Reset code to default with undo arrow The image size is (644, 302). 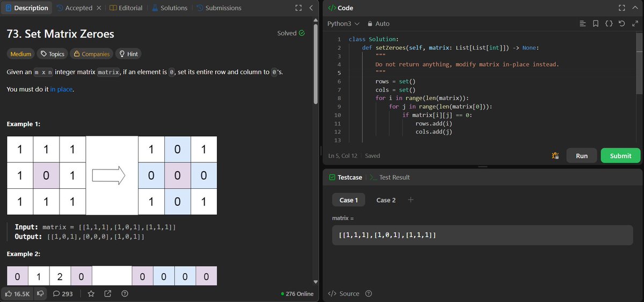(622, 24)
